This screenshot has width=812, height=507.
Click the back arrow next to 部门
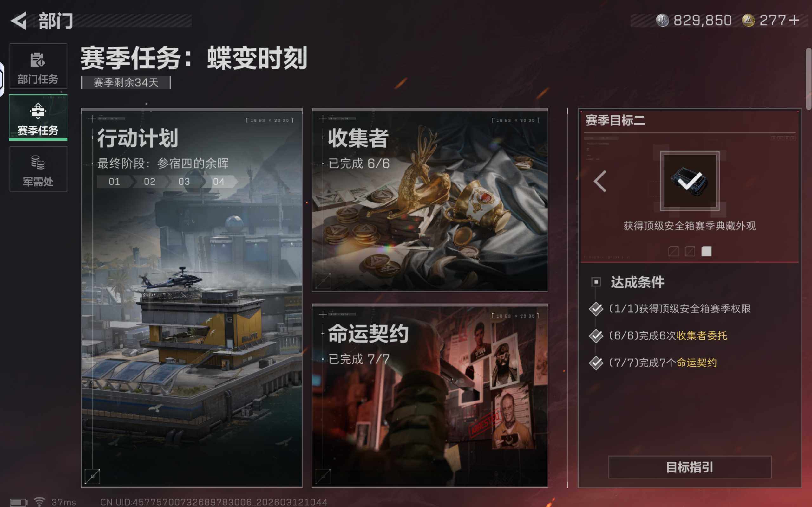(19, 21)
